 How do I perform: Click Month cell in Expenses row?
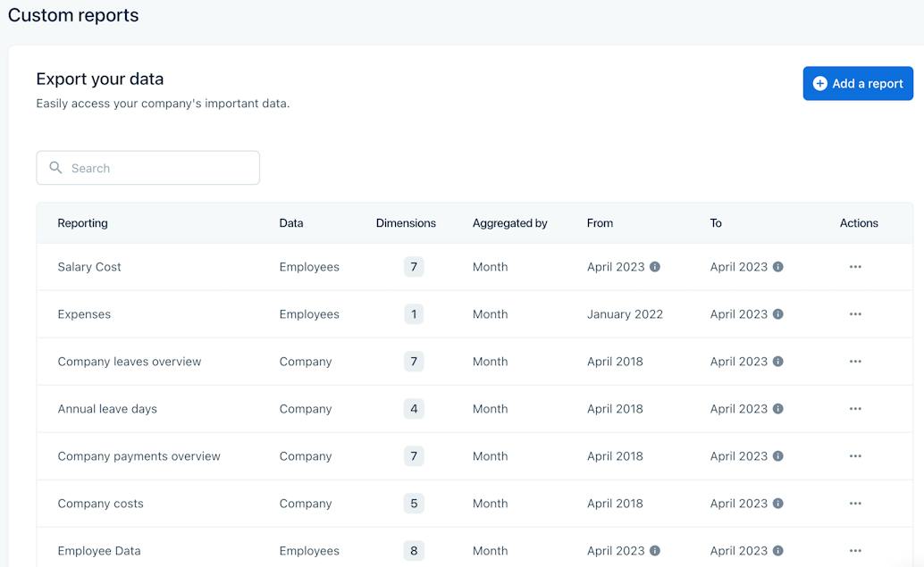490,314
